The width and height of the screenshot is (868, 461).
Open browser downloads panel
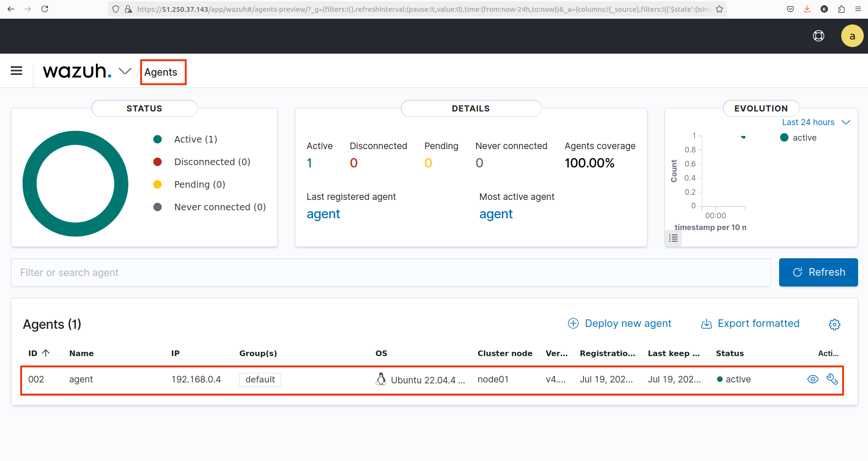click(807, 9)
